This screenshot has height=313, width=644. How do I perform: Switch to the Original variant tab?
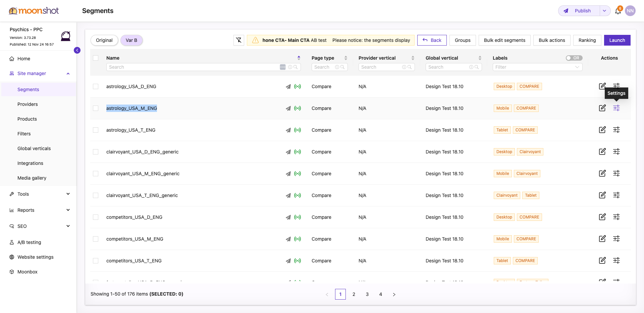104,40
